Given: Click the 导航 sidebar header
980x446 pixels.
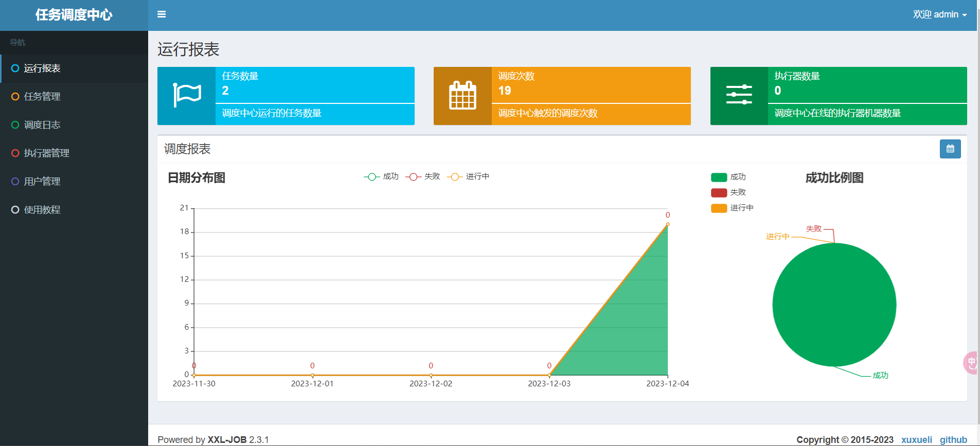Looking at the screenshot, I should [x=17, y=43].
